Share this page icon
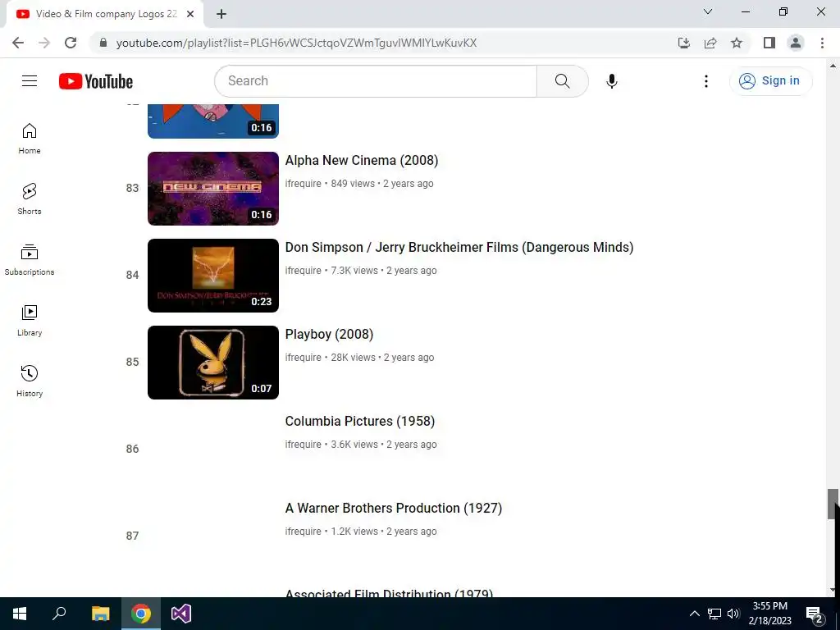The image size is (840, 630). coord(710,43)
